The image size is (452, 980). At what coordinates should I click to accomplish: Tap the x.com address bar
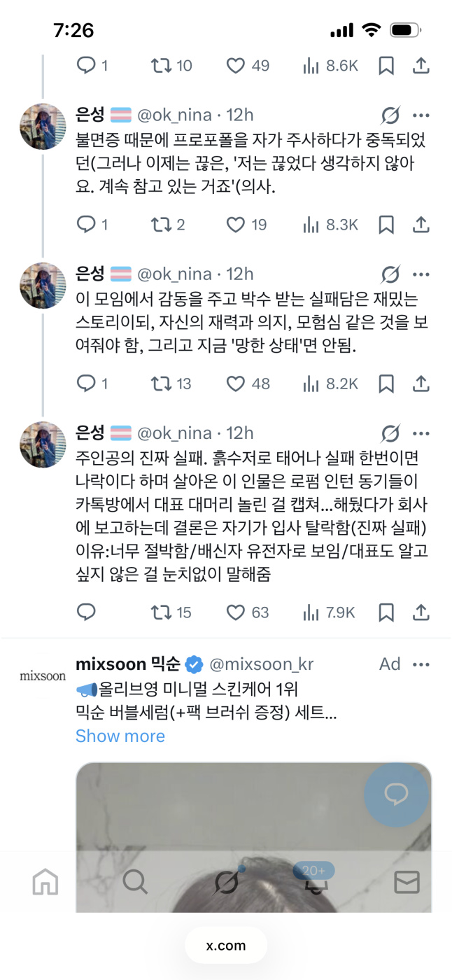pos(226,946)
